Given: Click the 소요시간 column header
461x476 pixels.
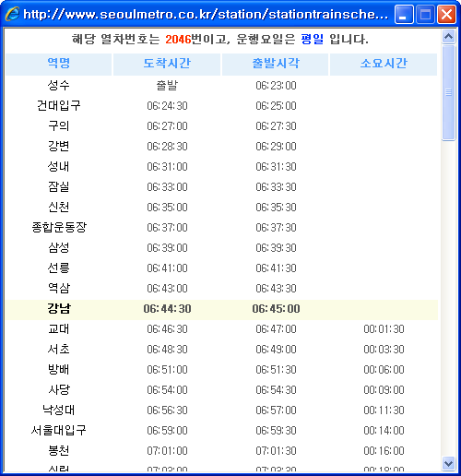Looking at the screenshot, I should pos(384,64).
